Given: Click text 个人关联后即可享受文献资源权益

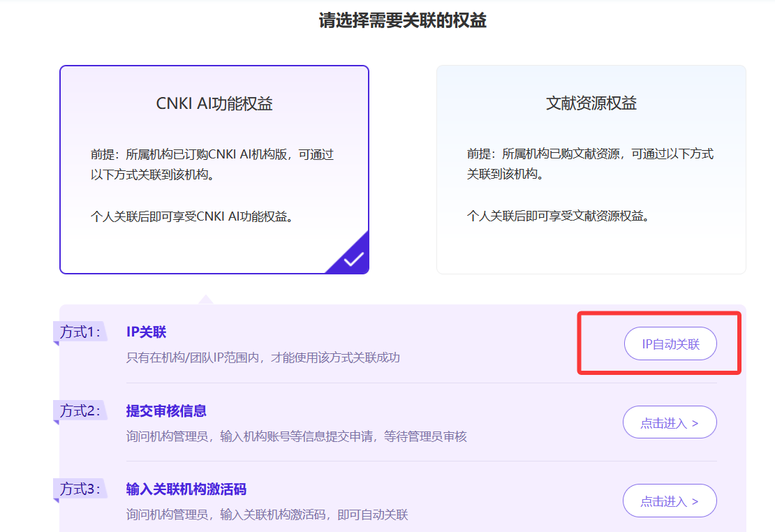Looking at the screenshot, I should [559, 216].
